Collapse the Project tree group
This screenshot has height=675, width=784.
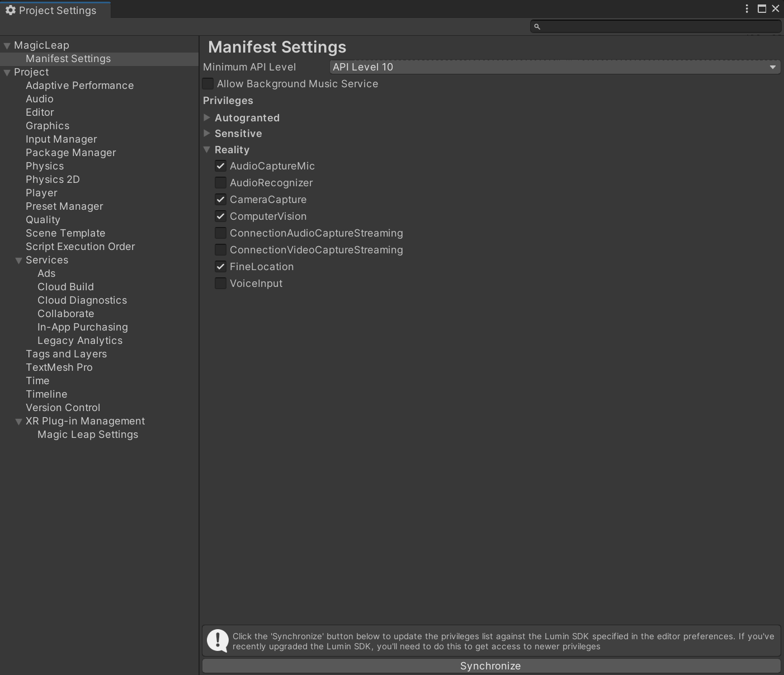click(x=7, y=73)
